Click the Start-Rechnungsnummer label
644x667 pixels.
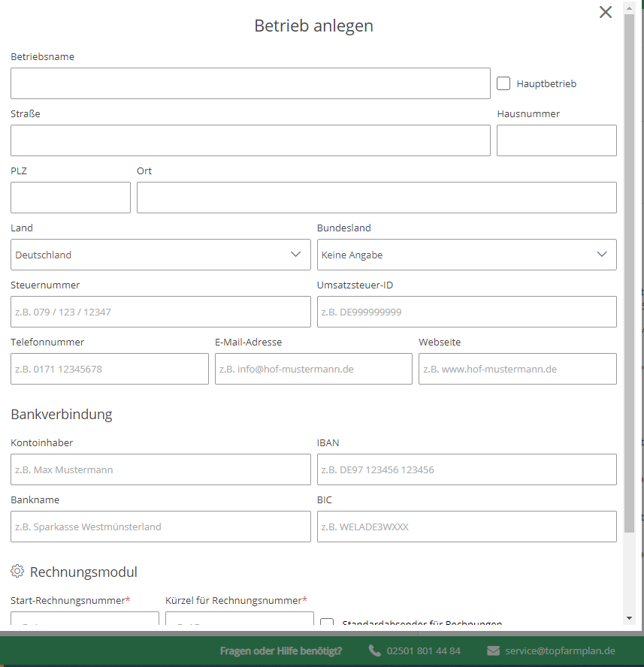coord(70,600)
